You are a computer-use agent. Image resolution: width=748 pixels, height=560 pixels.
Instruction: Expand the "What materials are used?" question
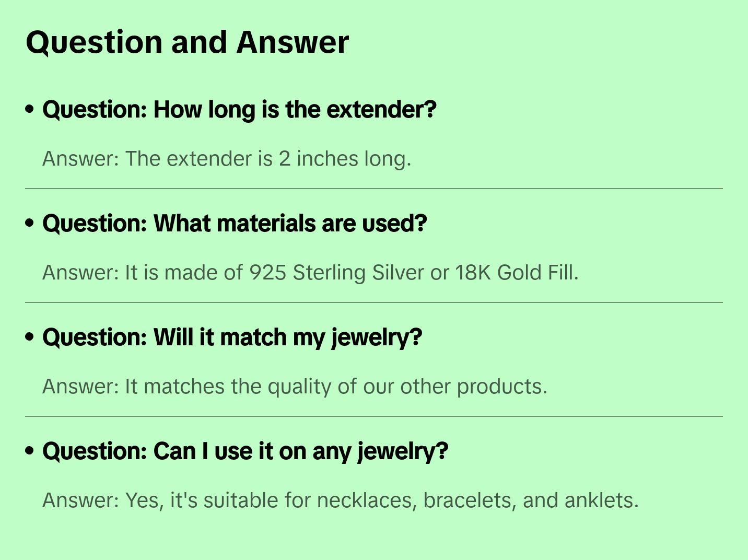235,224
